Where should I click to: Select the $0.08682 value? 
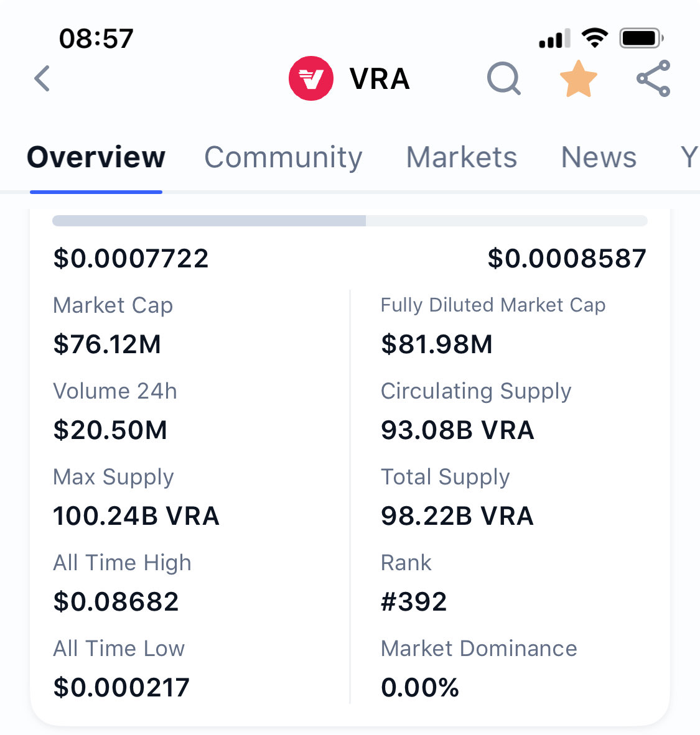(116, 601)
